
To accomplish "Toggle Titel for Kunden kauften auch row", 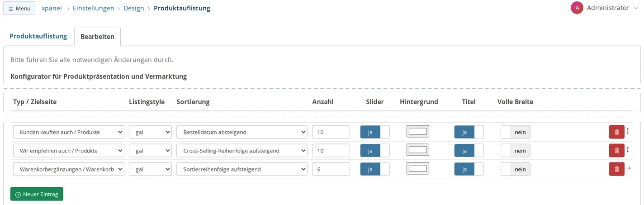I will coord(469,132).
